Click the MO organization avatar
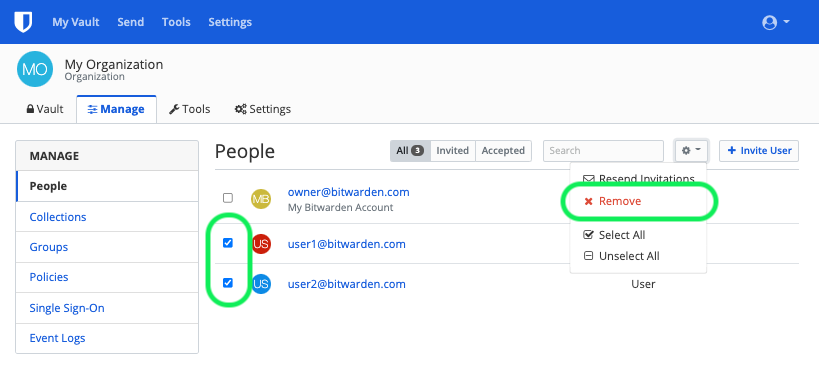 [35, 69]
